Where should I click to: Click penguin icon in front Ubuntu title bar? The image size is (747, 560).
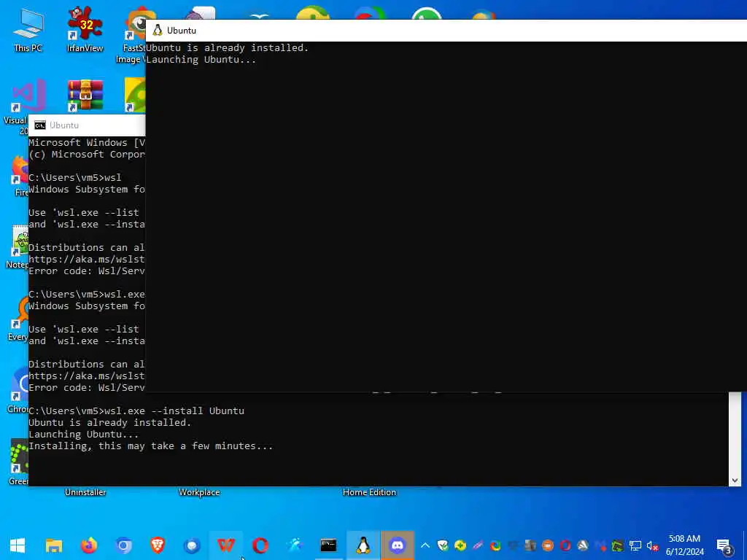click(x=158, y=31)
